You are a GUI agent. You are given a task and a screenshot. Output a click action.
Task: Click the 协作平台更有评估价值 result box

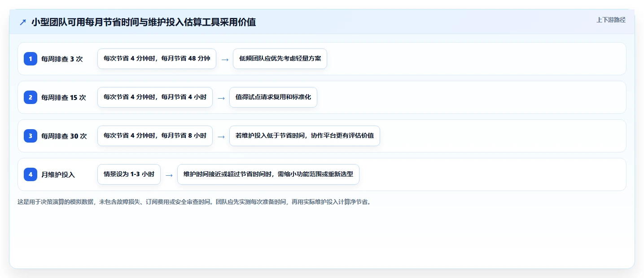tap(305, 136)
